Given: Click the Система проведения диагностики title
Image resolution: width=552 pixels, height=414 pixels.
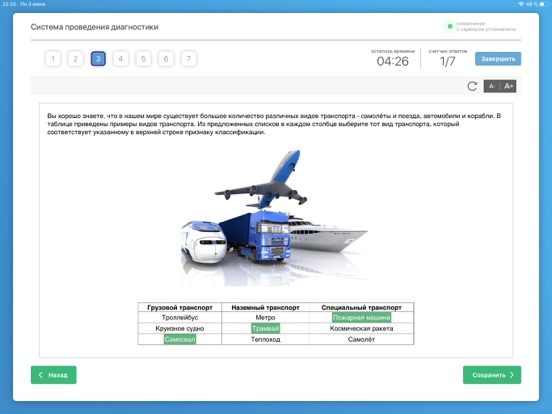Looking at the screenshot, I should (94, 27).
